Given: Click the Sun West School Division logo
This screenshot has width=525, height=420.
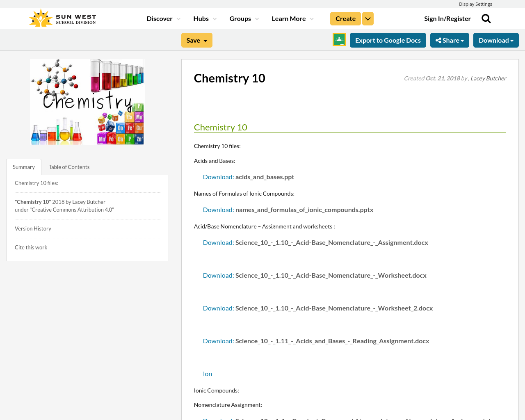Looking at the screenshot, I should tap(62, 18).
